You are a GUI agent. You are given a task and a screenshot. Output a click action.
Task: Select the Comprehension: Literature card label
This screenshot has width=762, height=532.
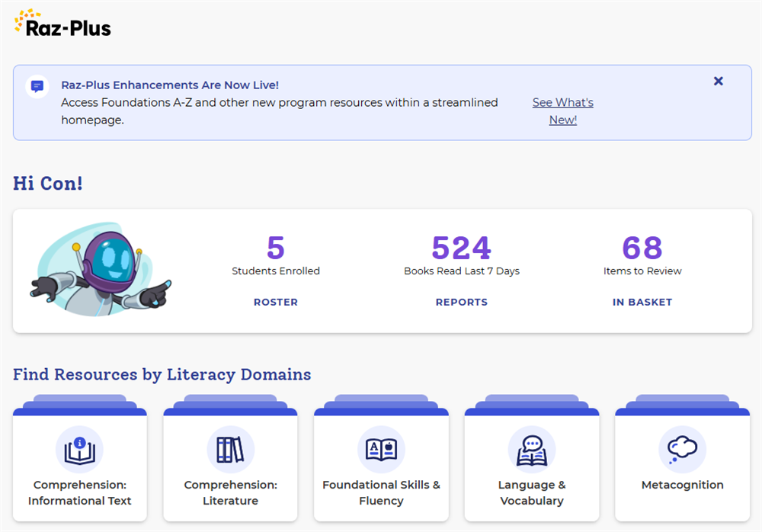pyautogui.click(x=230, y=493)
